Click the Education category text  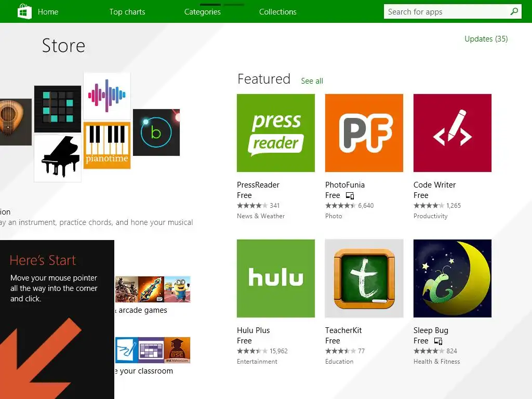[339, 362]
